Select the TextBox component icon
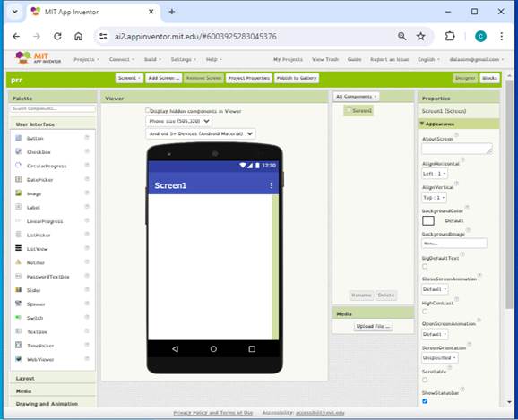 pyautogui.click(x=19, y=331)
